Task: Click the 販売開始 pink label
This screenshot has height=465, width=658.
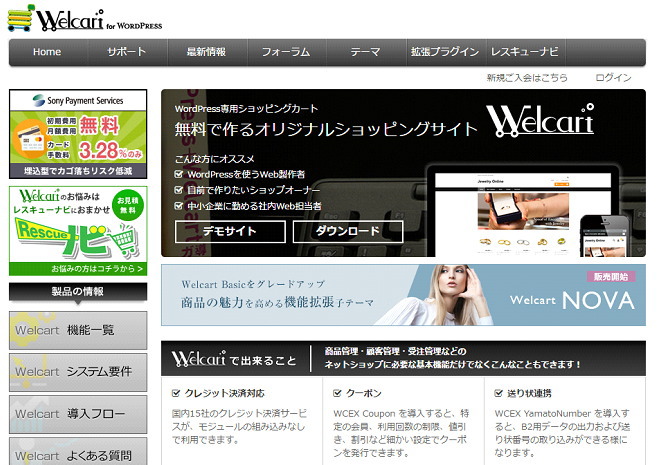Action: tap(611, 277)
